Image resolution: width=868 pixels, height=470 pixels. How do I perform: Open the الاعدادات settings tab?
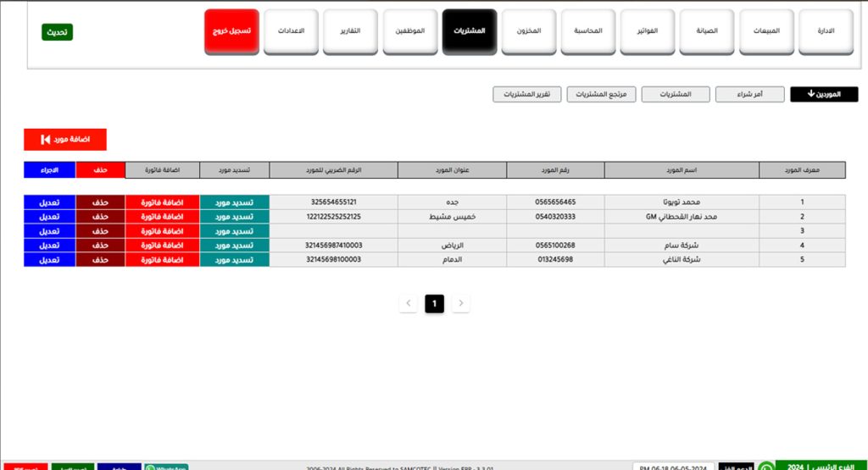(291, 31)
